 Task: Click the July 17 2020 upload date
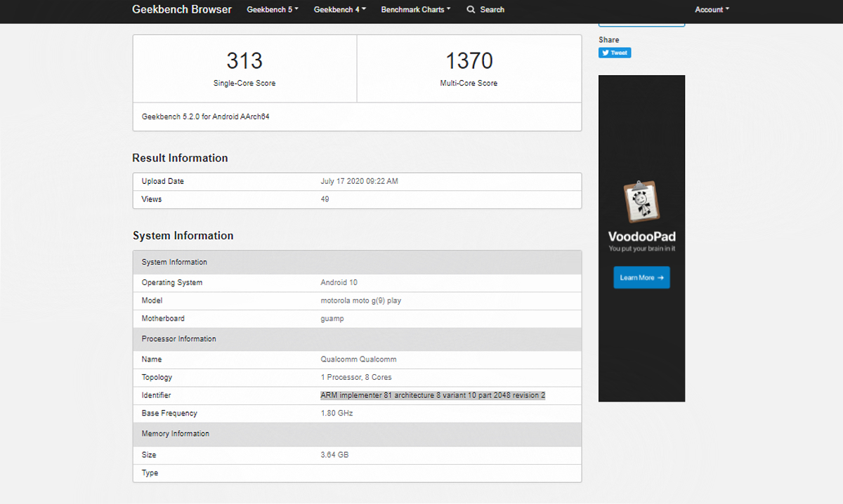click(359, 181)
